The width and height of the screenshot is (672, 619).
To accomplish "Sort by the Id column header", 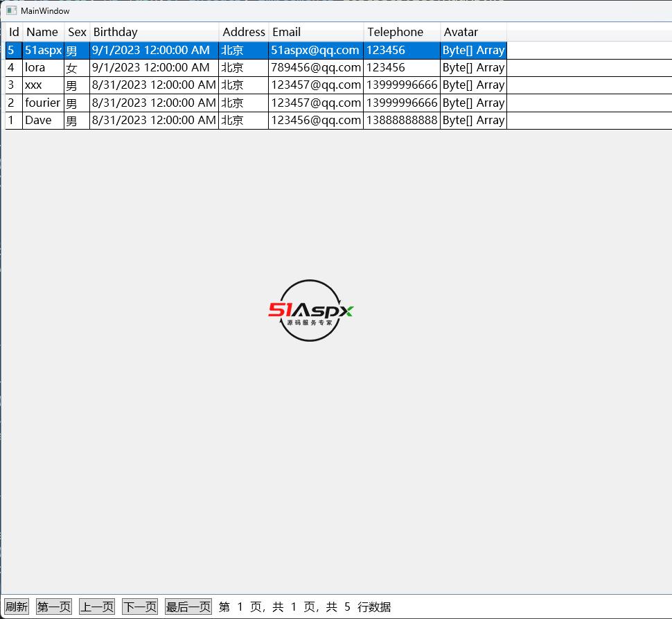I will click(x=14, y=32).
